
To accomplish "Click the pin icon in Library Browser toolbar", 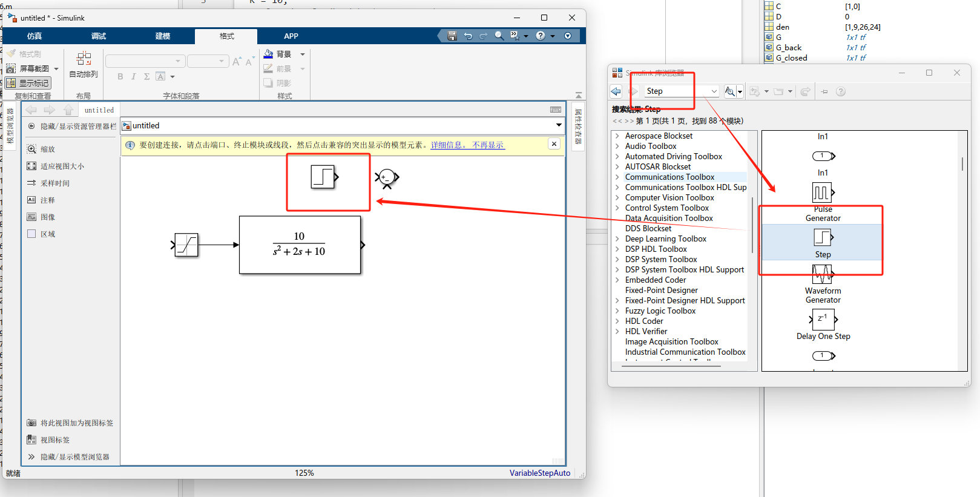I will click(x=824, y=91).
